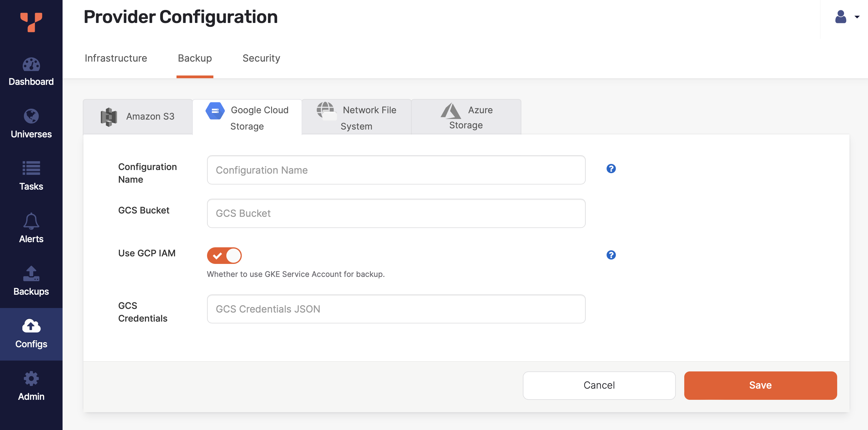This screenshot has height=430, width=868.
Task: Click the GCS Bucket input field
Action: tap(396, 213)
